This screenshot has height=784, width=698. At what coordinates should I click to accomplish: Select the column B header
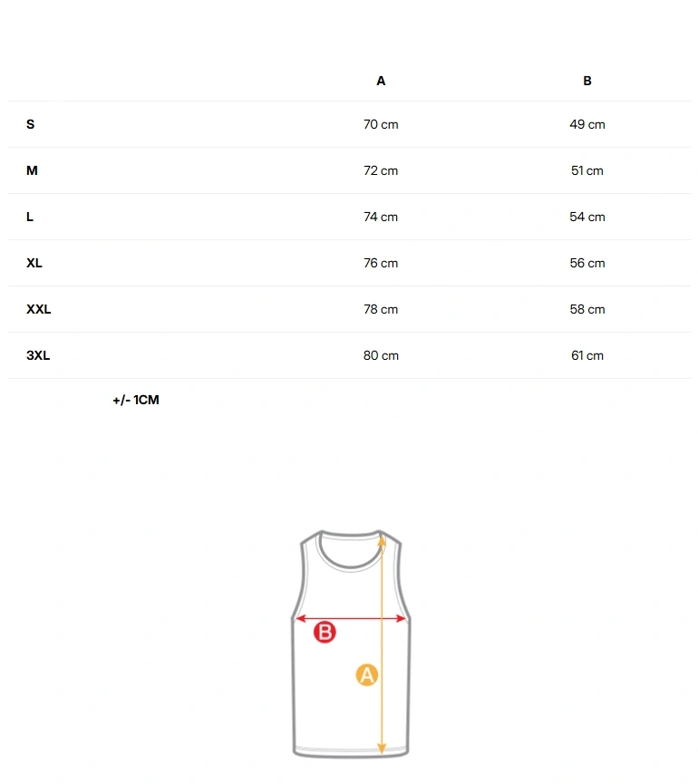pos(587,81)
